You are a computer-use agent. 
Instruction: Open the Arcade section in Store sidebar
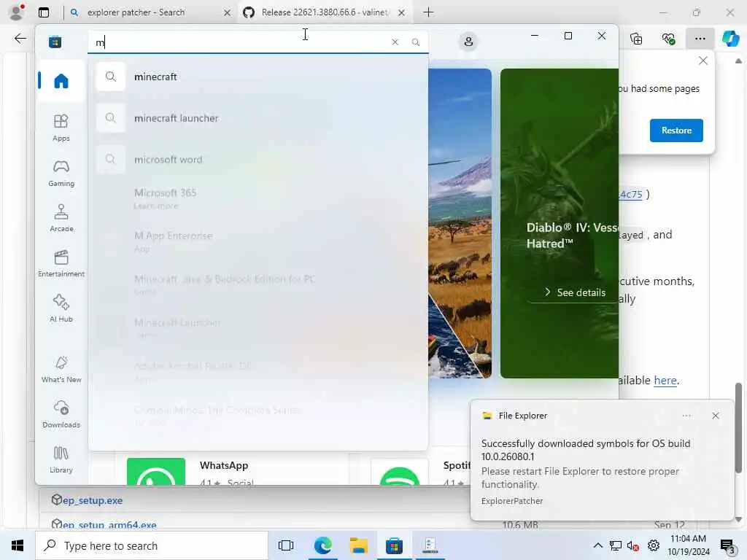coord(61,218)
